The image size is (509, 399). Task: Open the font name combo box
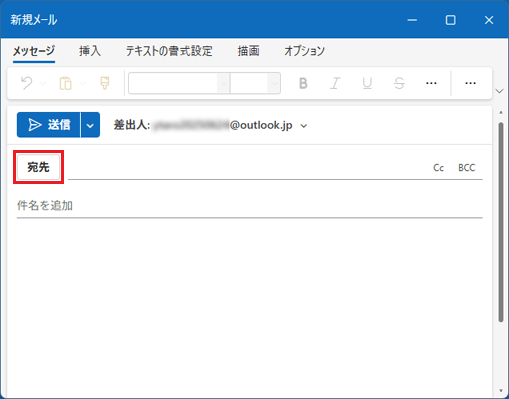179,83
